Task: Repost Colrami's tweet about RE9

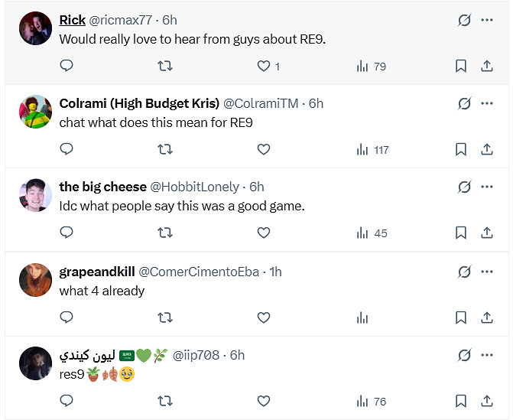Action: [x=164, y=150]
